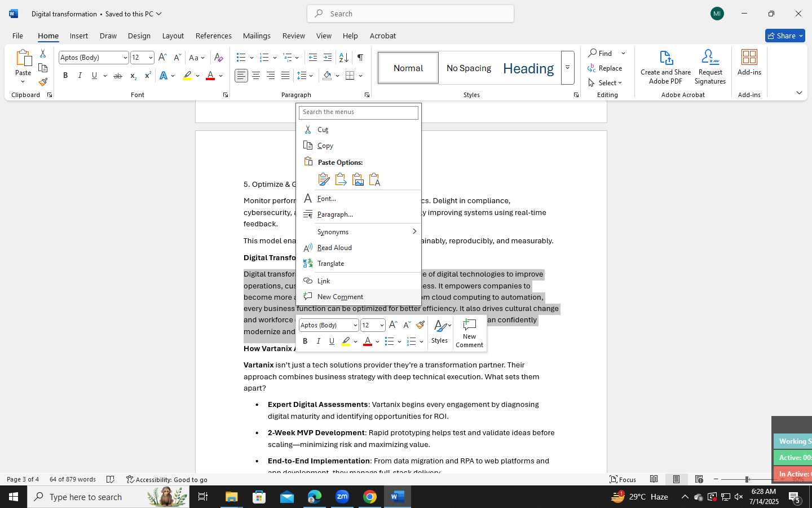Image resolution: width=812 pixels, height=508 pixels.
Task: Expand the Styles gallery
Action: [568, 68]
